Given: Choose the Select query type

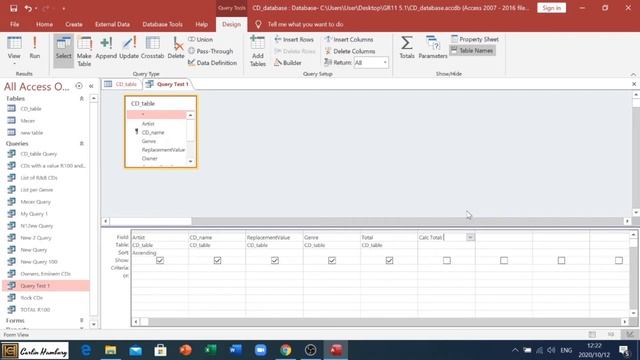Looking at the screenshot, I should click(63, 51).
